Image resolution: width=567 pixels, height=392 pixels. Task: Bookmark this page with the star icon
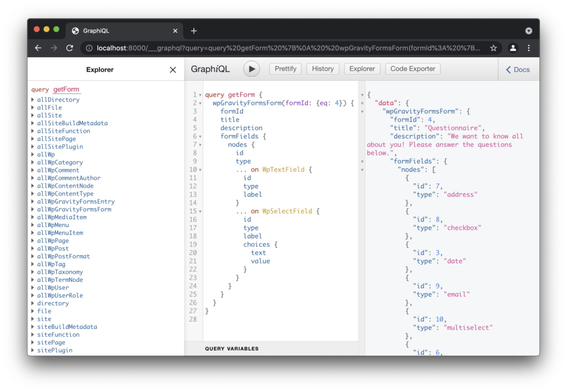point(492,48)
